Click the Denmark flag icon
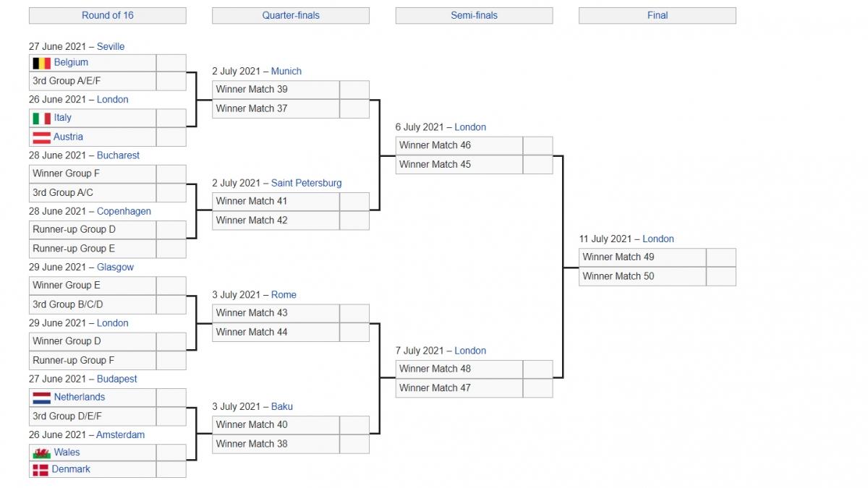 pos(41,470)
